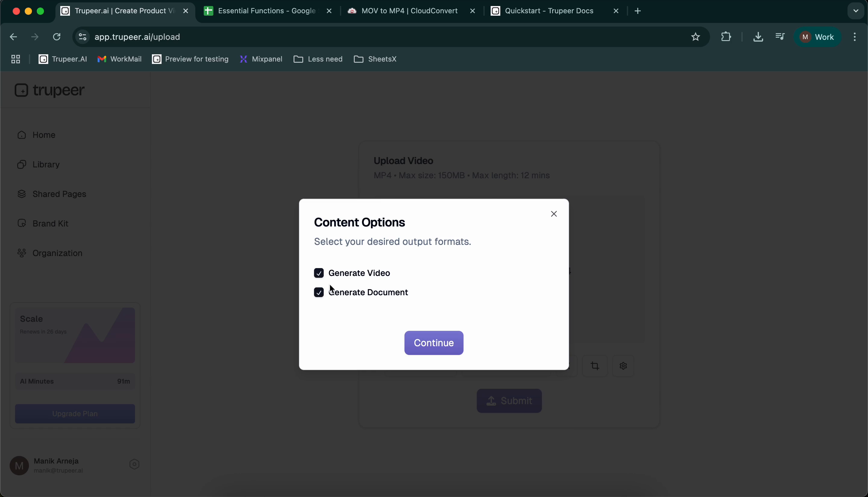Click the Continue button in Content Options
This screenshot has height=497, width=868.
pos(433,343)
